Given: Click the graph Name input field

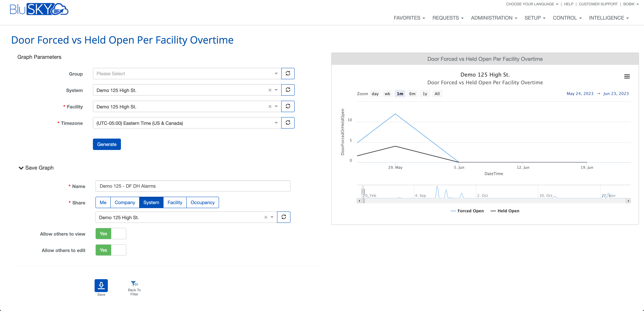Looking at the screenshot, I should click(x=193, y=186).
